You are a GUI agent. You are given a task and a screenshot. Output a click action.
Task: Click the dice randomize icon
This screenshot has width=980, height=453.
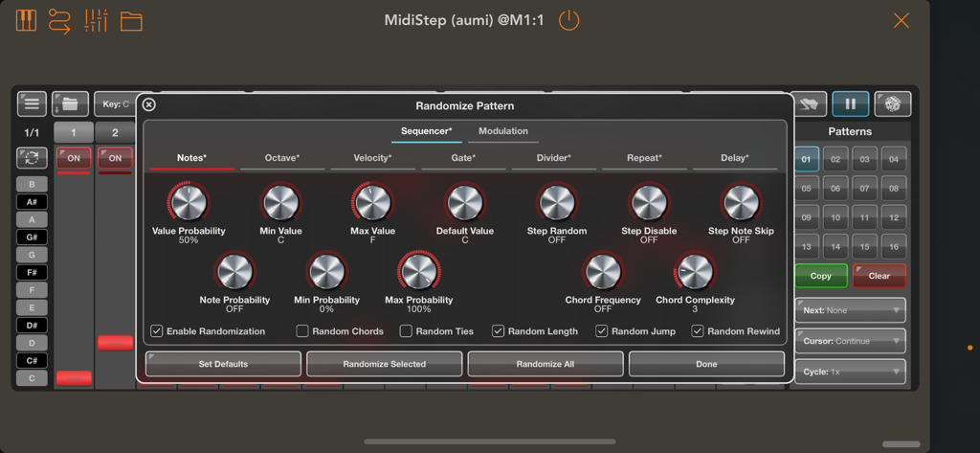coord(893,103)
